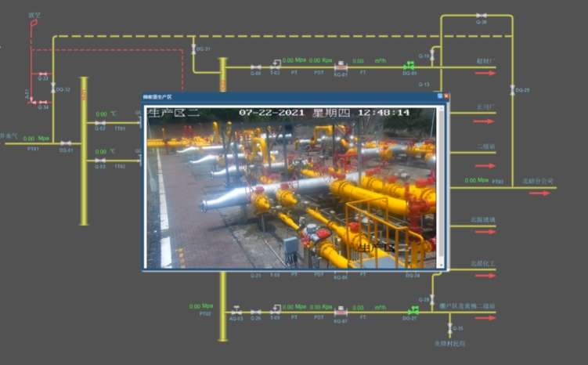Click the Q-33 valve symbol
Screen dimensions: 588x365
pos(43,74)
